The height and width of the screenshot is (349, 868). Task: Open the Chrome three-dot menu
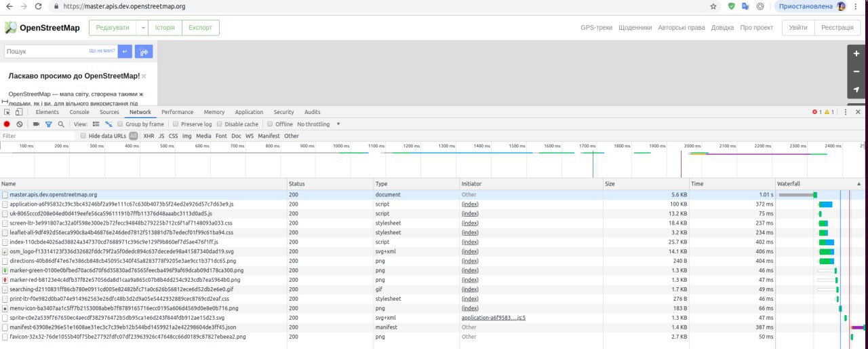pyautogui.click(x=856, y=6)
